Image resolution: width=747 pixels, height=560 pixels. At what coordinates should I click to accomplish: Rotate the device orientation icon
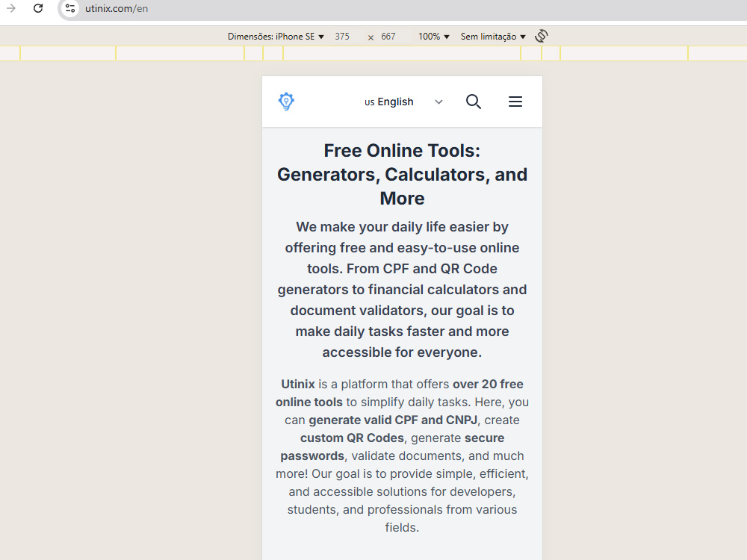point(541,36)
